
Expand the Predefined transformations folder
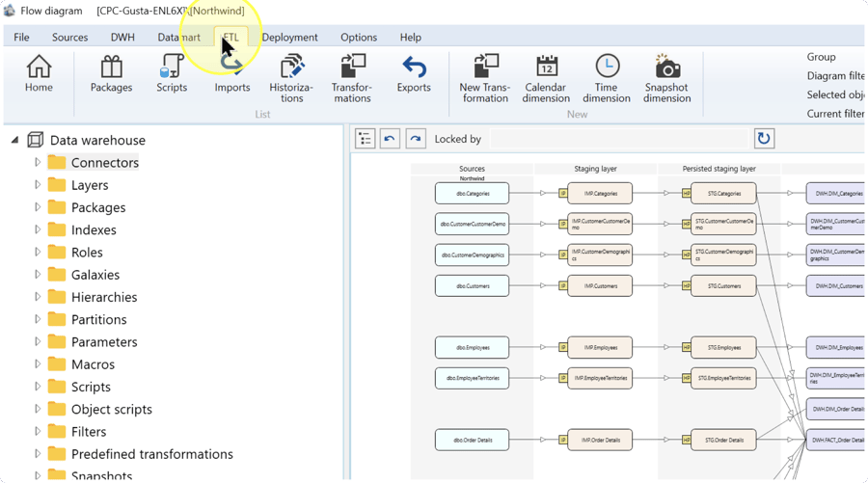[37, 454]
